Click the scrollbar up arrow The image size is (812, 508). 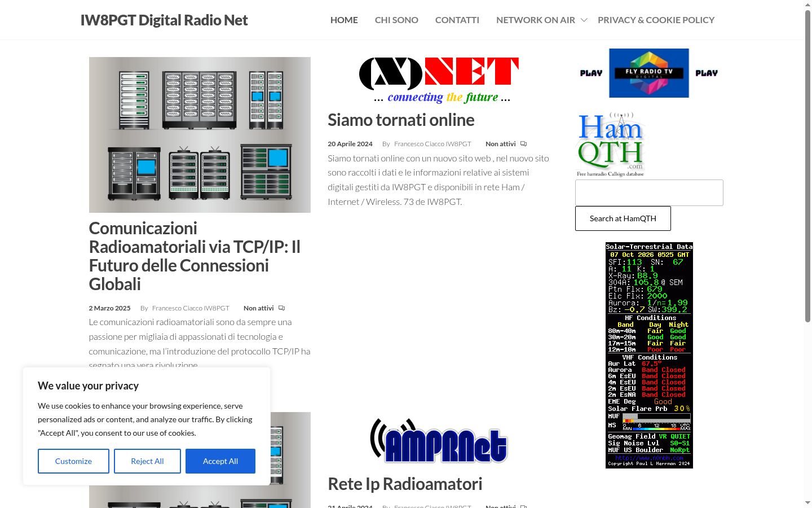(x=807, y=5)
